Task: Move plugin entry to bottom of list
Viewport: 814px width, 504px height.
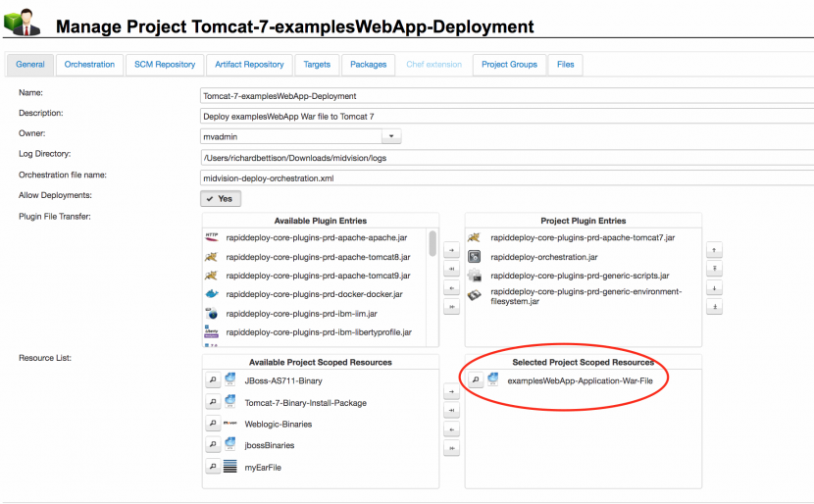Action: pos(715,307)
